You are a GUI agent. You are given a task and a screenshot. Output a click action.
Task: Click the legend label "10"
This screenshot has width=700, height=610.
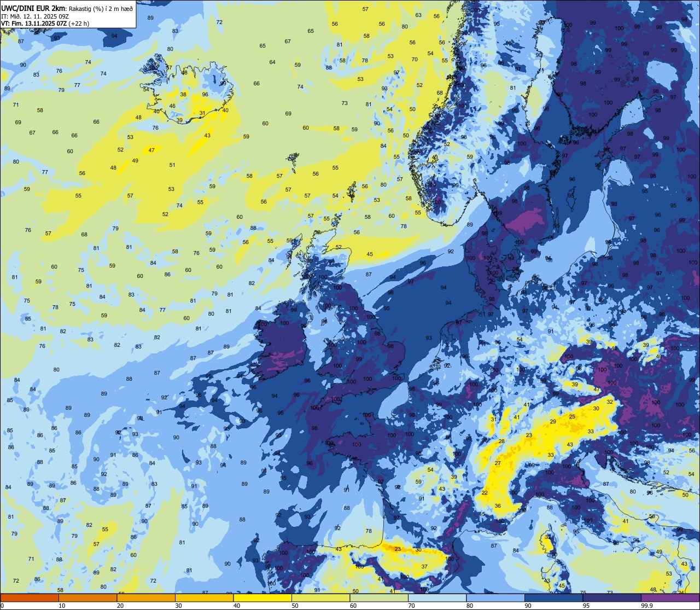click(x=62, y=606)
